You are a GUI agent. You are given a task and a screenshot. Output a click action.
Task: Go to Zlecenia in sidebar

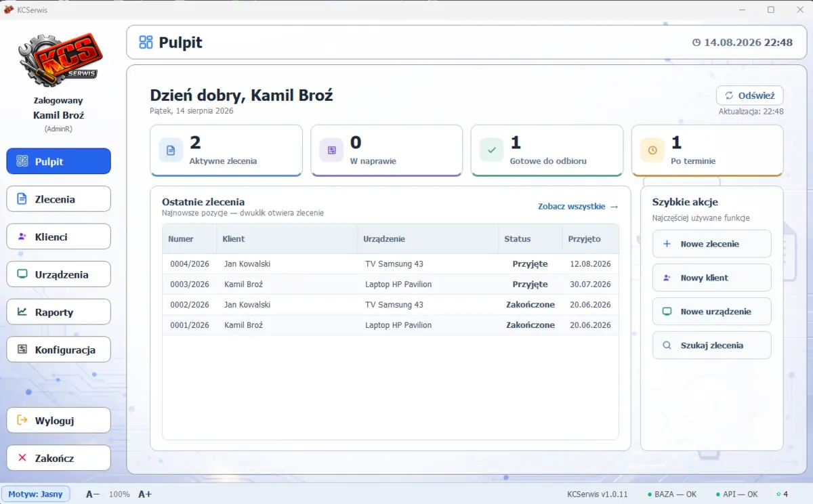click(x=59, y=199)
